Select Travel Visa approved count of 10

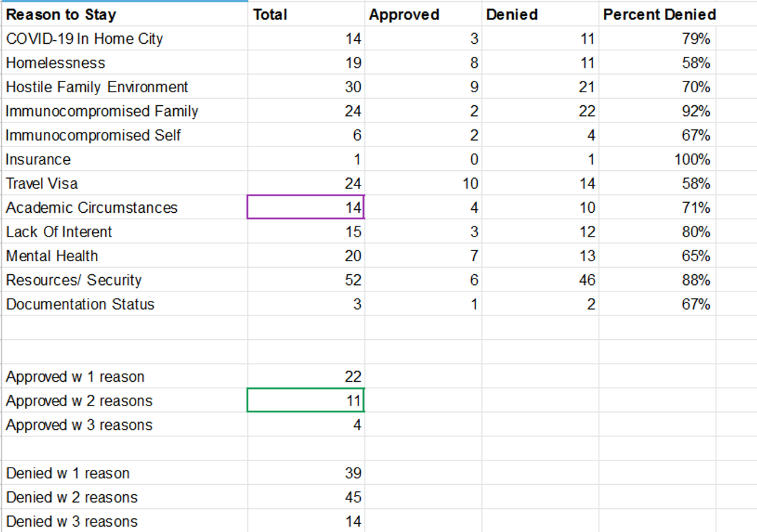[423, 184]
